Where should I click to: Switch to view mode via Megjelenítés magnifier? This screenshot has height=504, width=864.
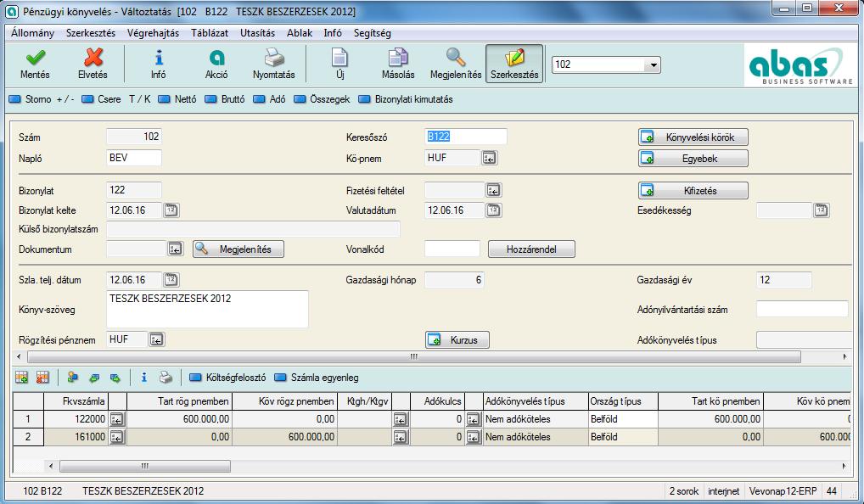(456, 64)
